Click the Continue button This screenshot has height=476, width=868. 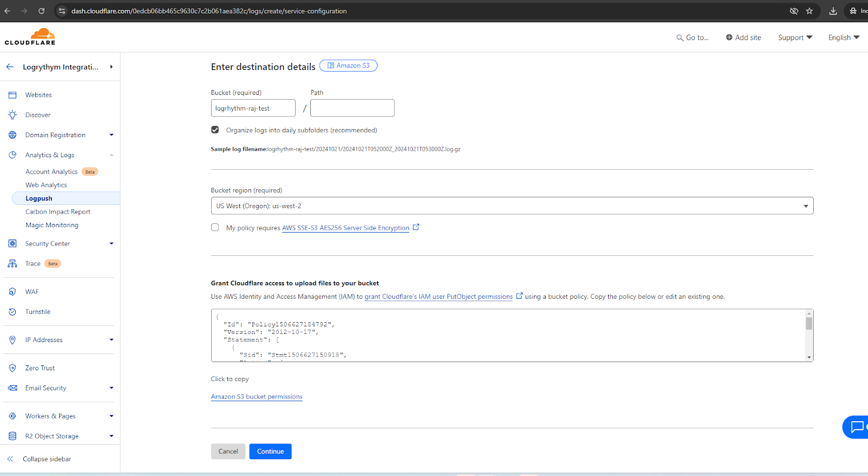pos(270,452)
